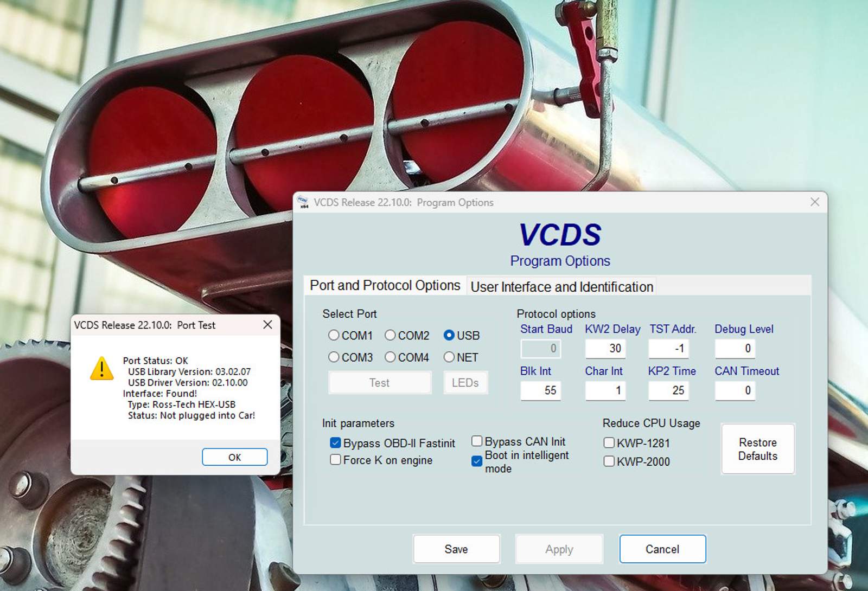868x591 pixels.
Task: Click the CAN Timeout input field
Action: pyautogui.click(x=735, y=390)
